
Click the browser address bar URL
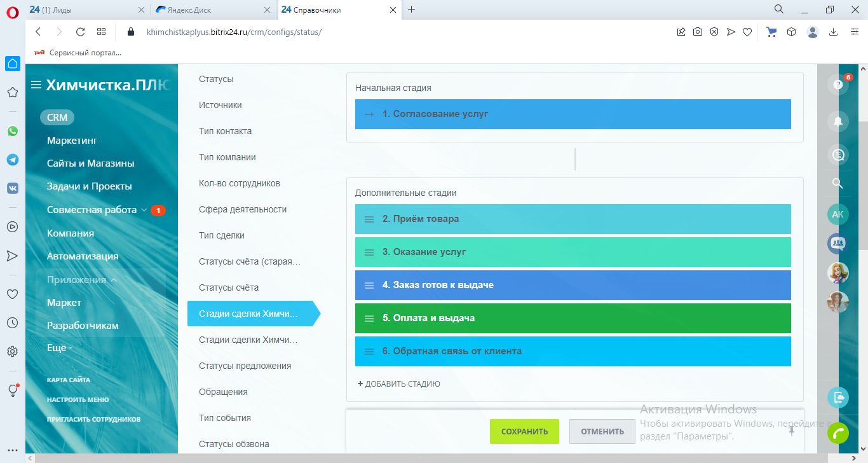[x=234, y=32]
